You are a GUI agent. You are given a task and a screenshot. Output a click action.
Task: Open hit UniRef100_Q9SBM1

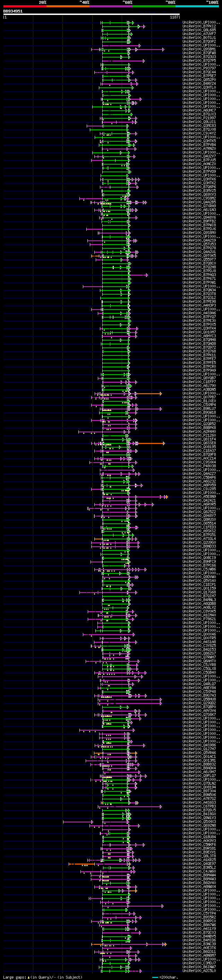tap(199, 49)
